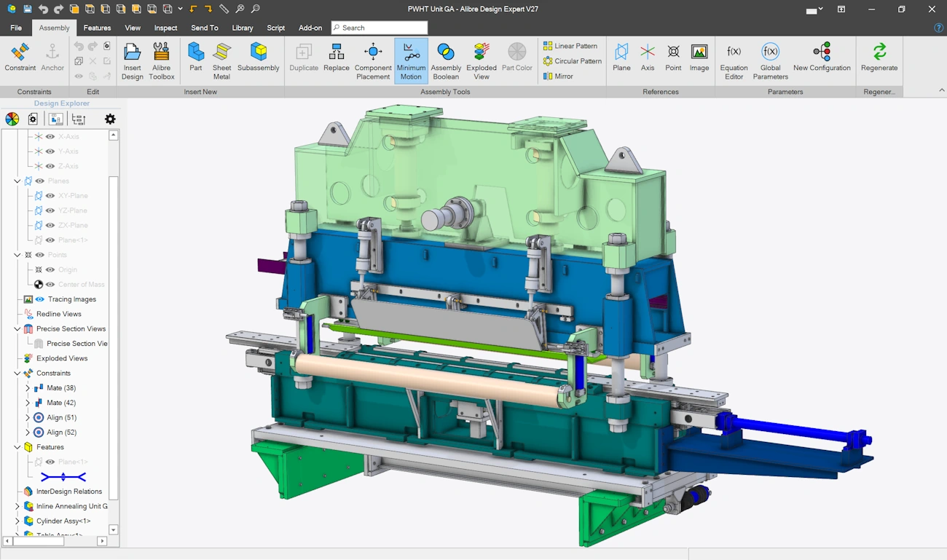Open the Equation Editor

tap(734, 61)
